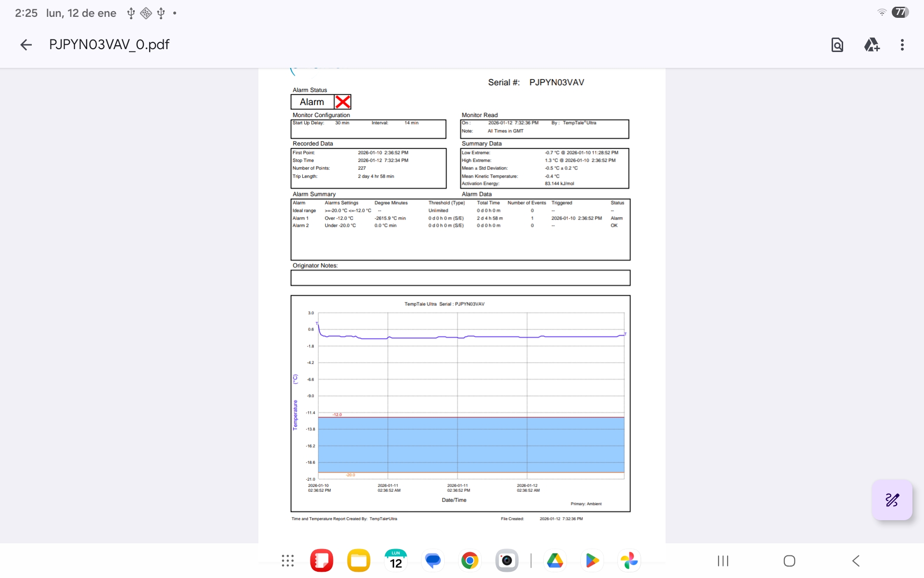Tap the PJPYN03VAV_0.pdf file title
The height and width of the screenshot is (578, 924).
[109, 45]
